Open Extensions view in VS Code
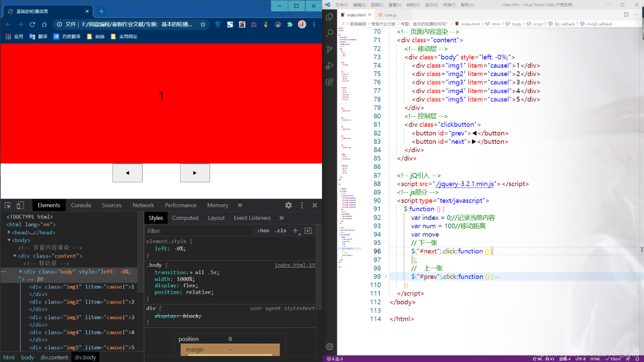 tap(329, 82)
